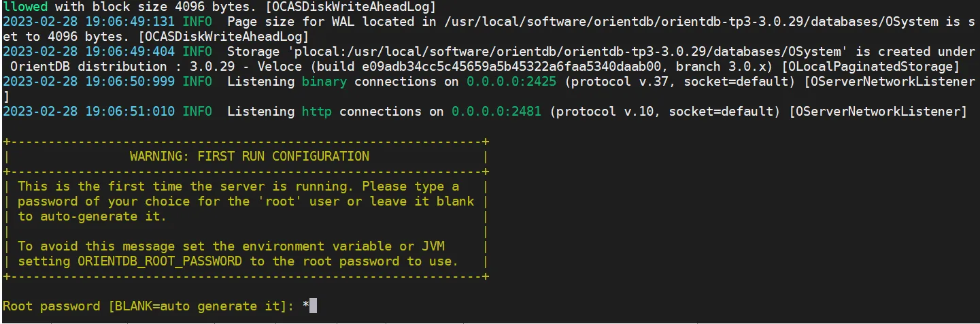Viewport: 980px width, 324px height.
Task: Click the ORIENTDB_ROOT_PASSWORD variable name
Action: 160,261
